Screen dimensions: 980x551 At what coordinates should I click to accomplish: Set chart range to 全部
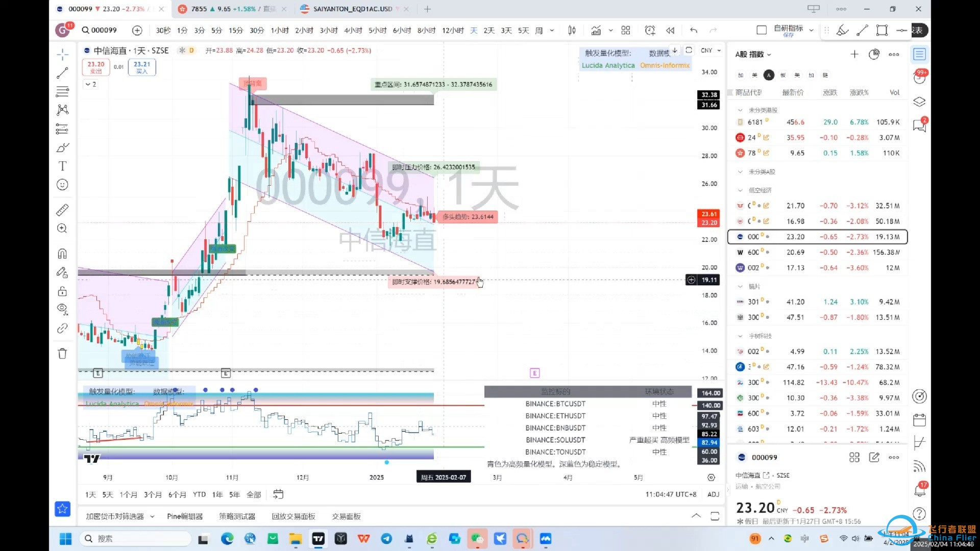pos(254,494)
